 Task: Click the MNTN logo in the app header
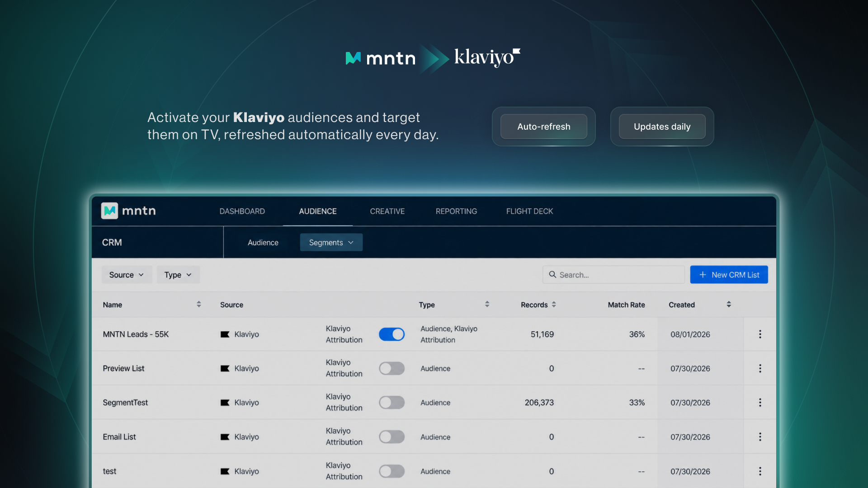point(128,211)
